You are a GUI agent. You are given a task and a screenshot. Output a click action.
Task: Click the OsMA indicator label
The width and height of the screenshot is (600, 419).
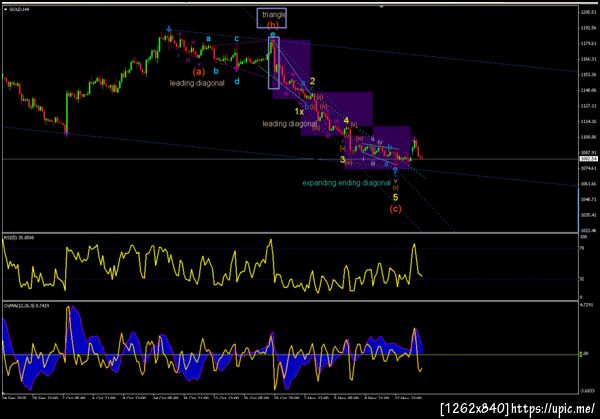(26, 306)
